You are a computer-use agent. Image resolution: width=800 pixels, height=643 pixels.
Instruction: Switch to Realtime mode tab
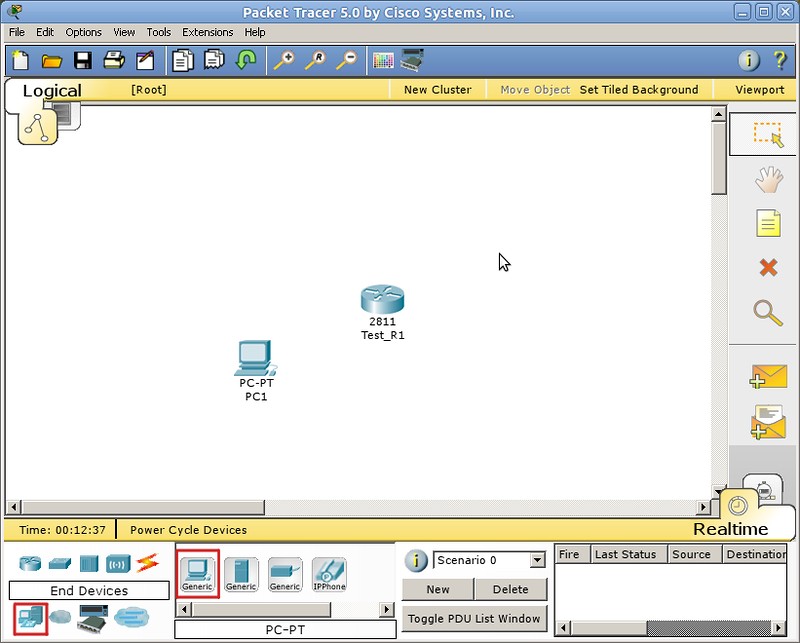730,529
